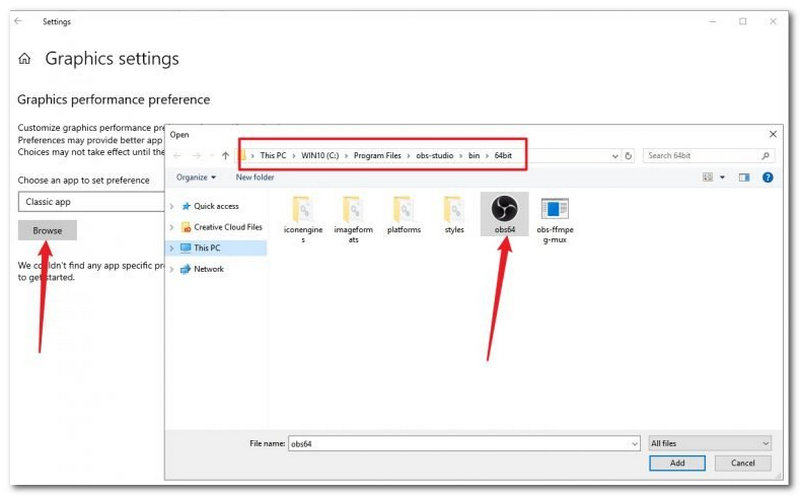
Task: Open the imageformats folder
Action: pos(353,209)
